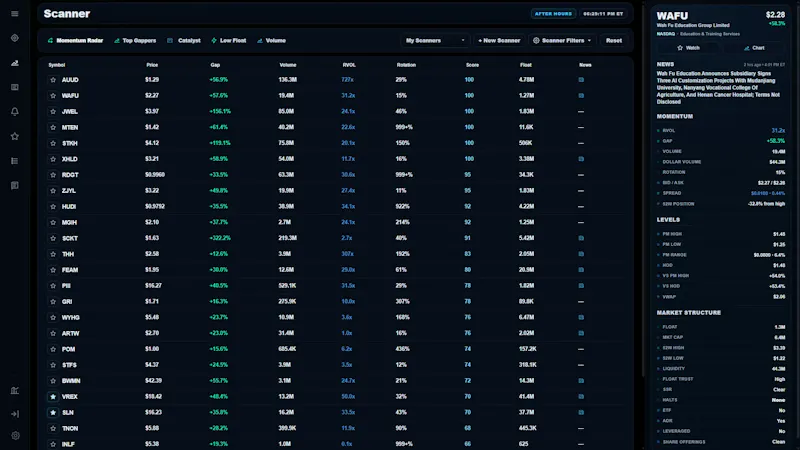
Task: Sort table by RVOL column
Action: [349, 65]
